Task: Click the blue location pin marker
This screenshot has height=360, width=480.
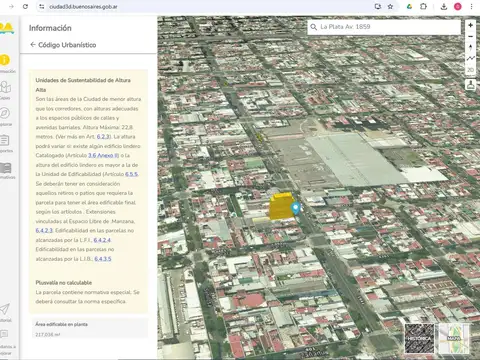Action: coord(296,208)
